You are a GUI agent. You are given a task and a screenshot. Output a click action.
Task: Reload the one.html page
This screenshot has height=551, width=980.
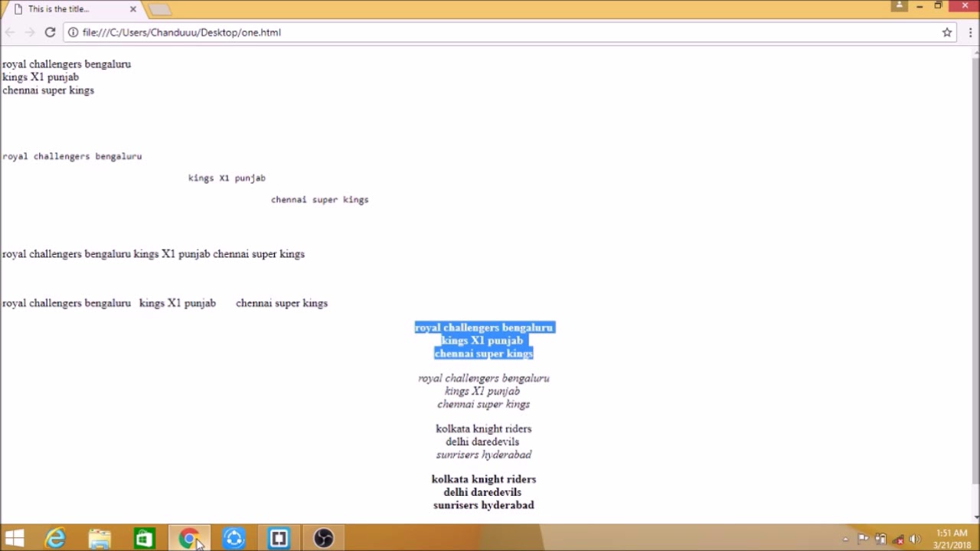pyautogui.click(x=50, y=32)
